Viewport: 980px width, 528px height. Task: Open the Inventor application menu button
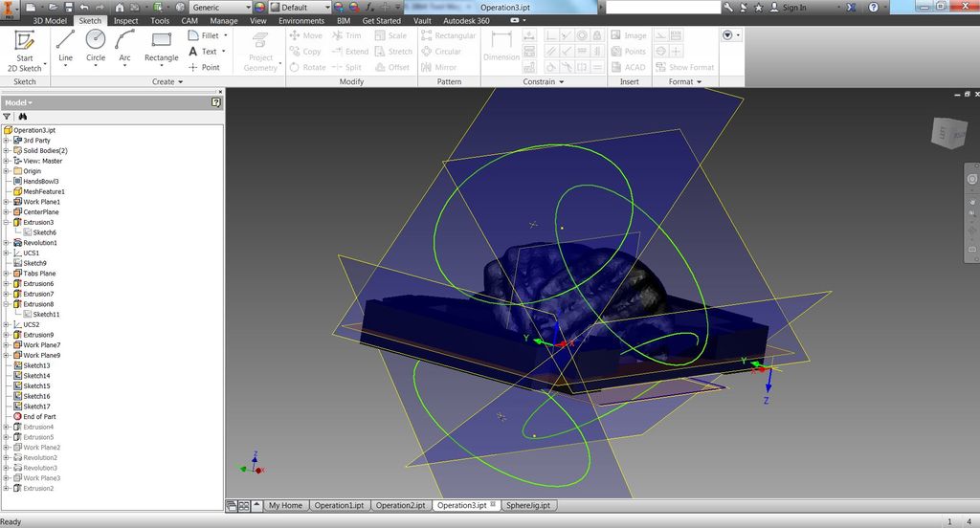pyautogui.click(x=9, y=11)
